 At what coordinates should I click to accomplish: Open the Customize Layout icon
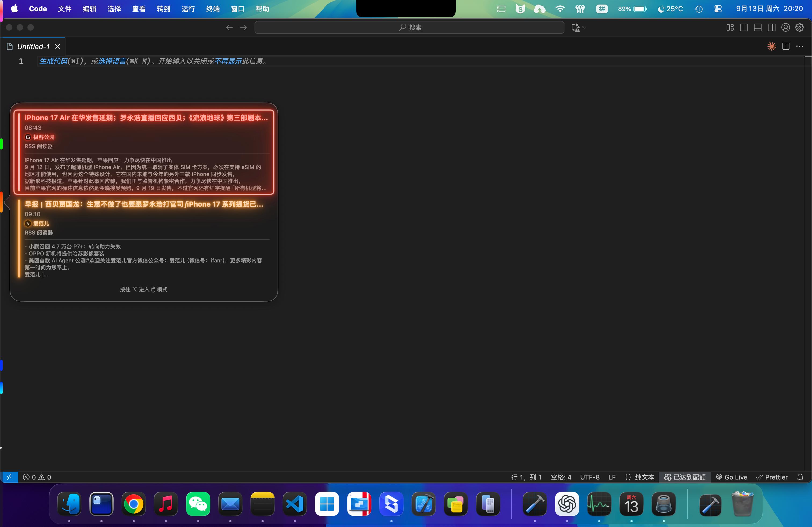730,28
